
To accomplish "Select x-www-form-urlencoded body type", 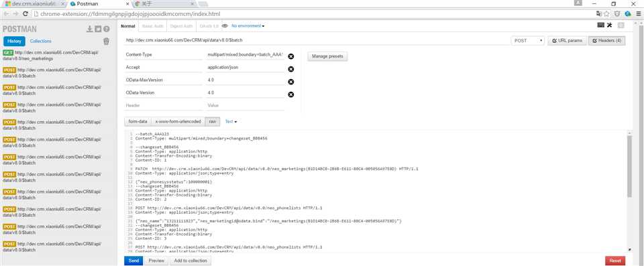I will point(178,121).
